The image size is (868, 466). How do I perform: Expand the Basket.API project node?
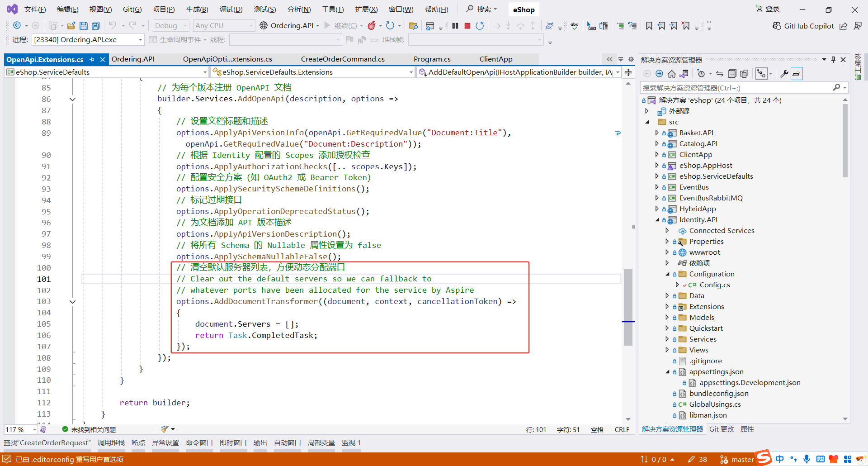pyautogui.click(x=657, y=133)
